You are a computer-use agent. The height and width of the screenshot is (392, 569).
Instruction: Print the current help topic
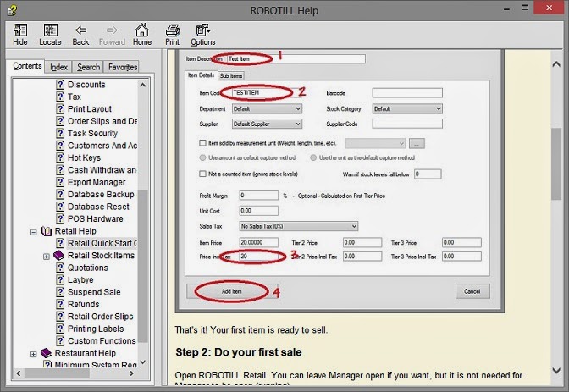pyautogui.click(x=173, y=35)
